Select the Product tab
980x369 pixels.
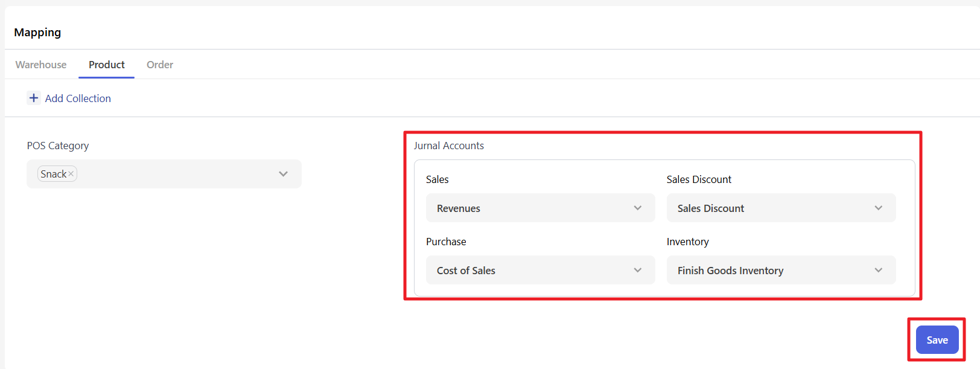point(107,65)
